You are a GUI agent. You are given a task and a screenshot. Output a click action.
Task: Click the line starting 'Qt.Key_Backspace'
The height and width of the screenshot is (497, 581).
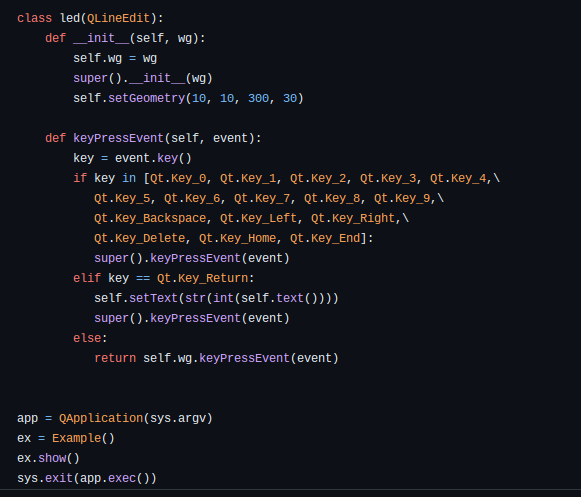(x=252, y=218)
